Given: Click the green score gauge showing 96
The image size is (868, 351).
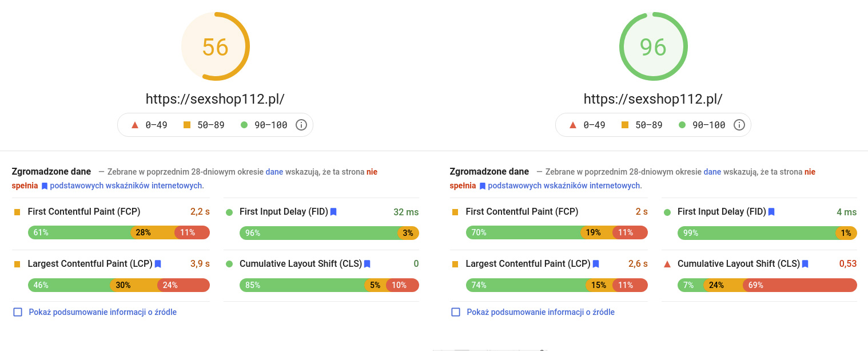Looking at the screenshot, I should coord(653,46).
